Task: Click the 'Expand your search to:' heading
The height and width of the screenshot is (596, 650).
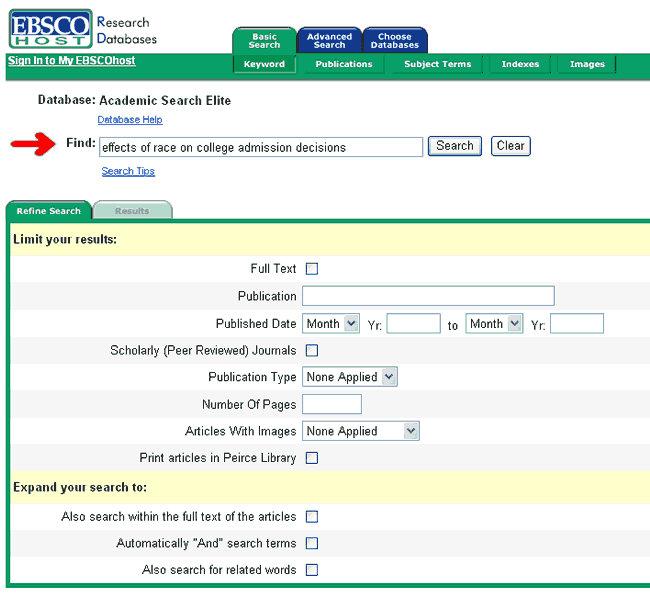Action: 80,487
